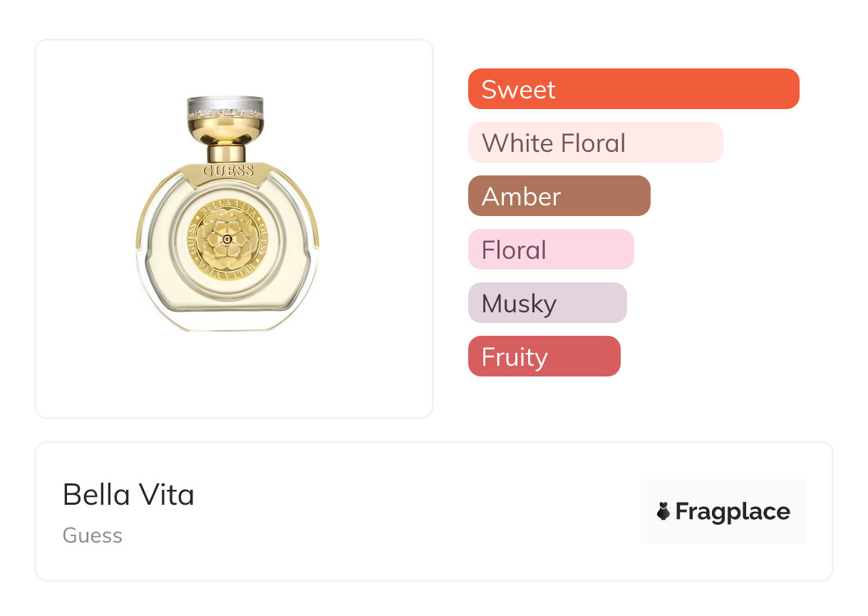Select the Sweet accord bar
Viewport: 868px width, 616px height.
pos(634,89)
